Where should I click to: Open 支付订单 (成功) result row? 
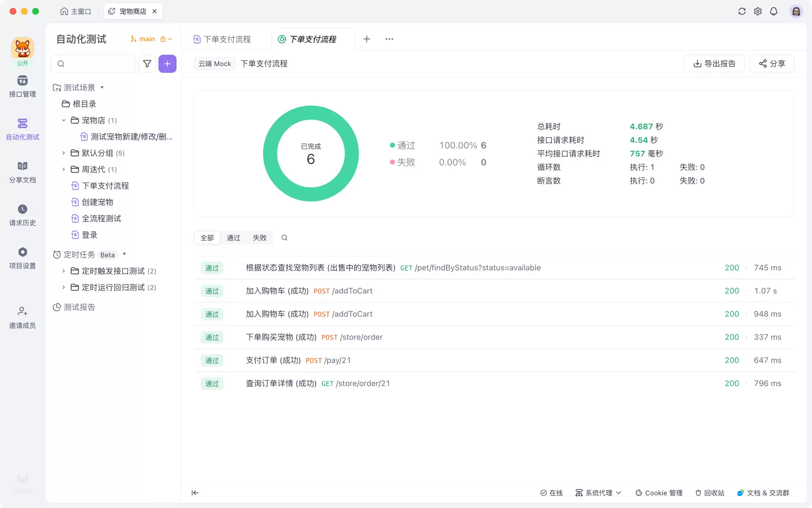pos(494,360)
